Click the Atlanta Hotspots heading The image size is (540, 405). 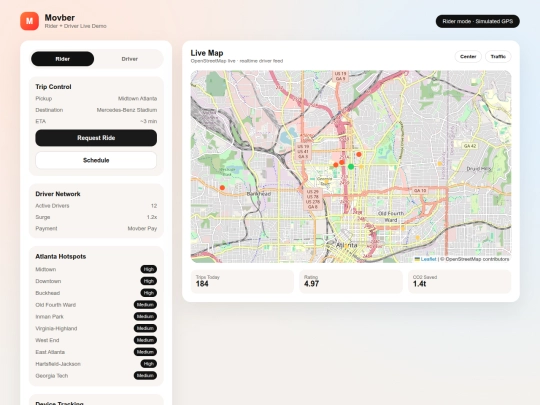tap(61, 257)
